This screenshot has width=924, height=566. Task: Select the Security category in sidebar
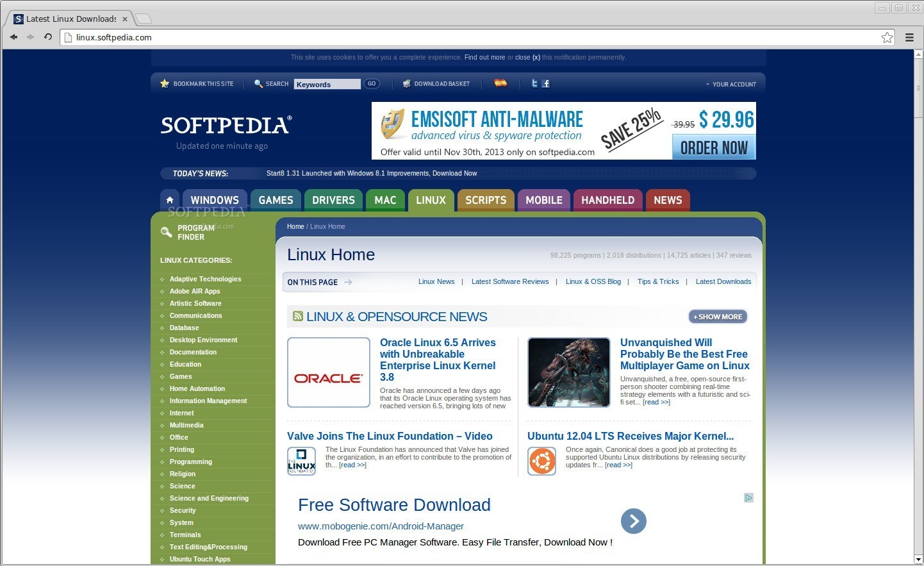(183, 510)
